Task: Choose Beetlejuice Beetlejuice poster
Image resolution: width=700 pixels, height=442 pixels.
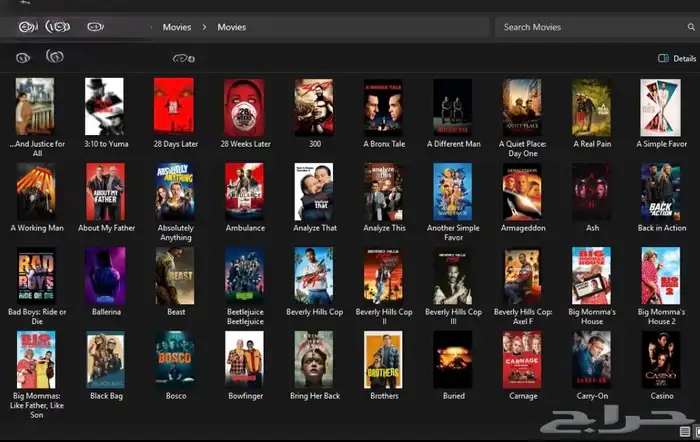Action: 244,275
